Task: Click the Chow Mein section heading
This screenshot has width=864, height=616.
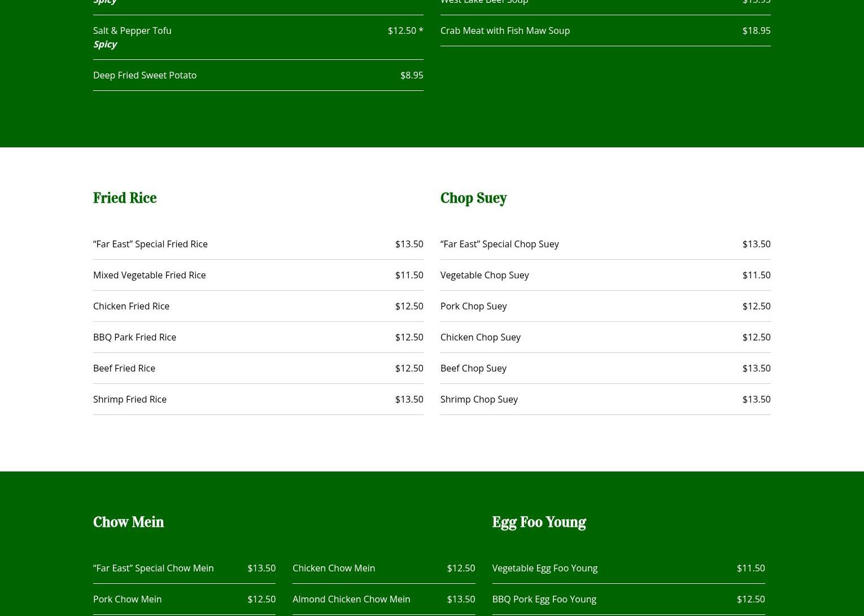Action: tap(128, 522)
